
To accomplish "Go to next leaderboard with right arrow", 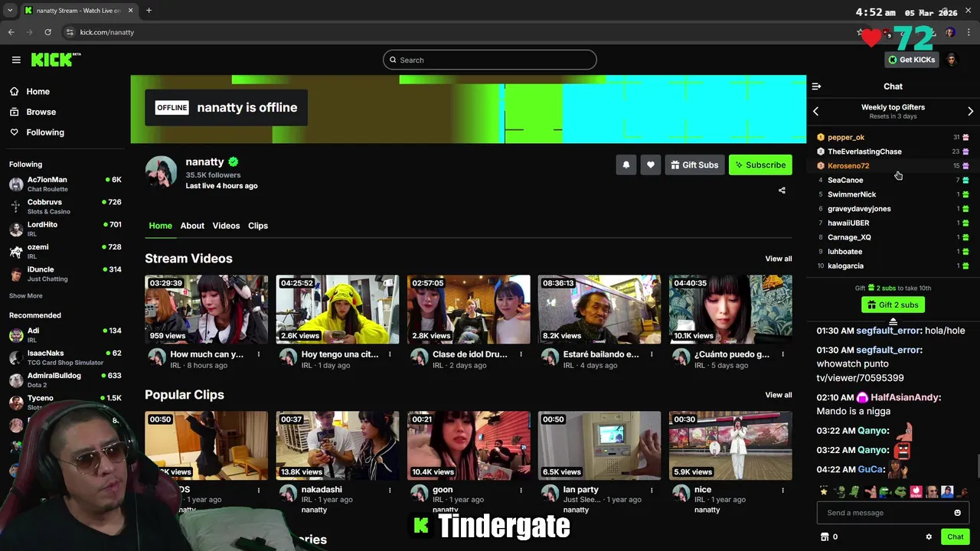I will tap(970, 112).
